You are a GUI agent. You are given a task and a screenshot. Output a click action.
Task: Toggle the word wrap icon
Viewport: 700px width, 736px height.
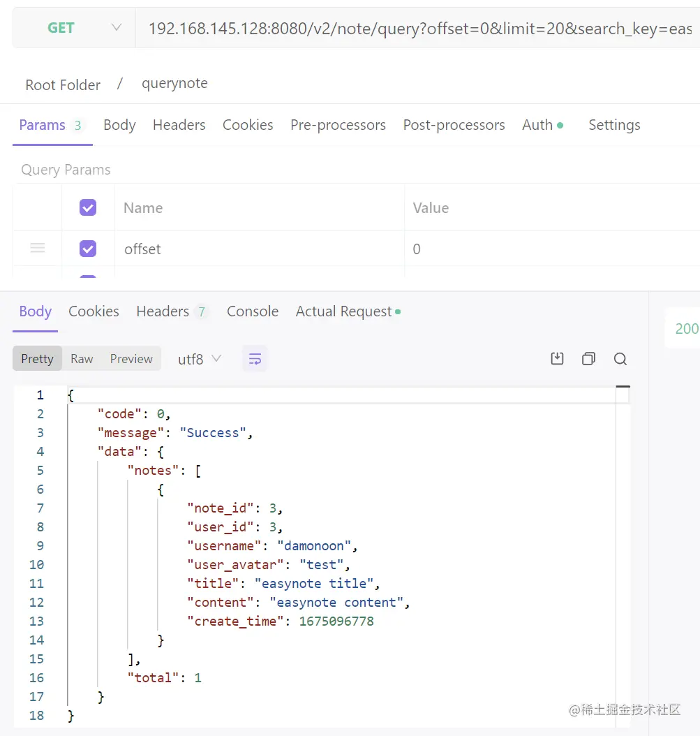click(255, 359)
